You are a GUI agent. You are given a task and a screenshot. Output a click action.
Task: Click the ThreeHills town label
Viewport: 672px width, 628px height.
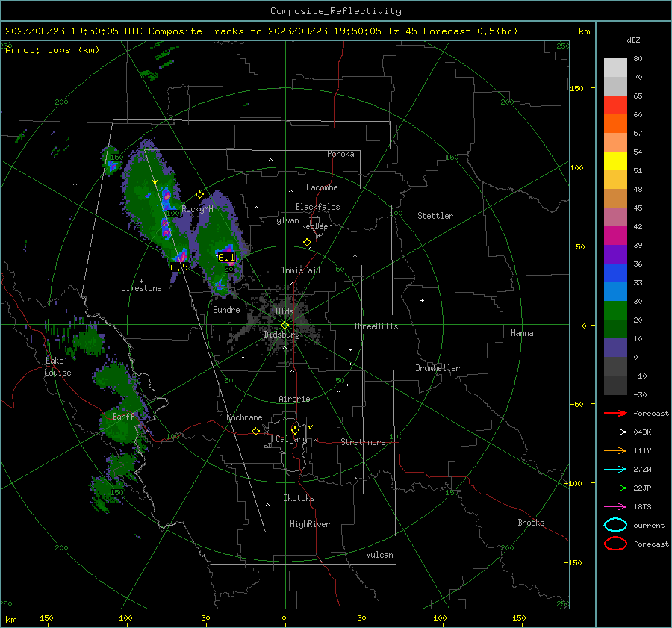pos(376,326)
